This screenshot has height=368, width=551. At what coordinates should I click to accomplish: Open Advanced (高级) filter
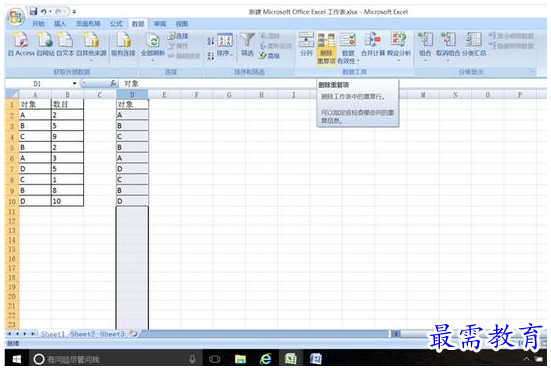270,56
